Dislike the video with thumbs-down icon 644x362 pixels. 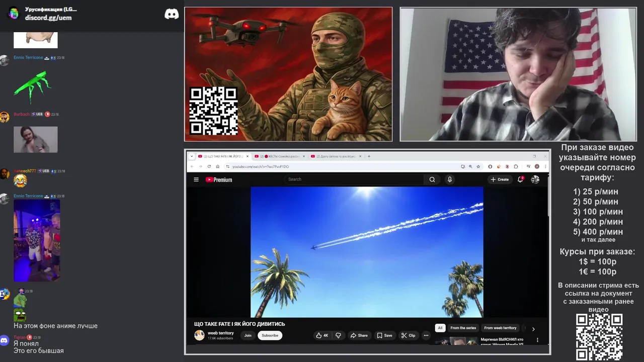point(338,335)
